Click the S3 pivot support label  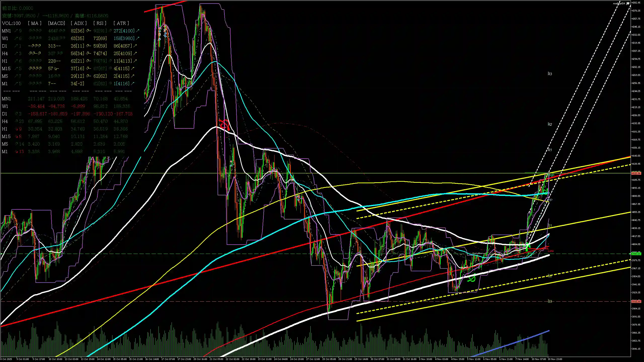(x=550, y=301)
